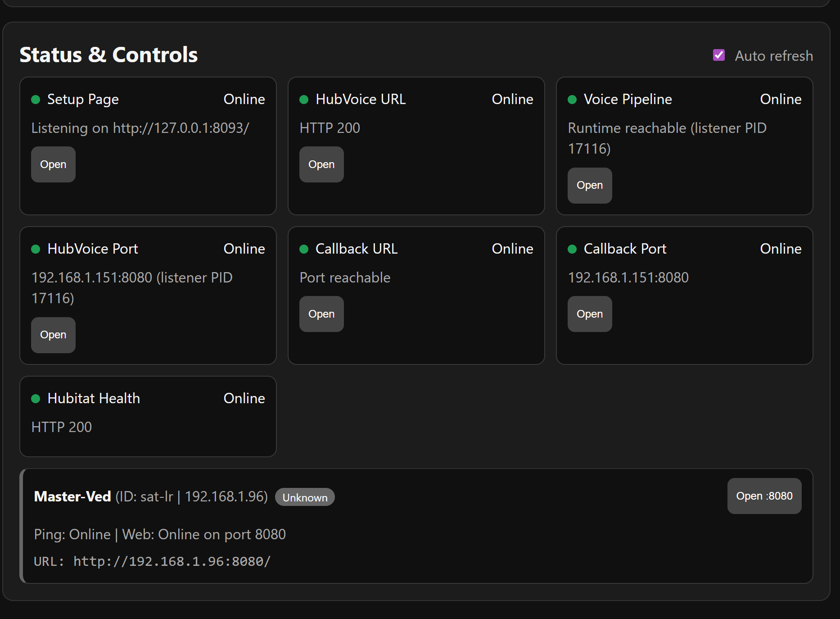Click the Unknown status badge

(305, 497)
